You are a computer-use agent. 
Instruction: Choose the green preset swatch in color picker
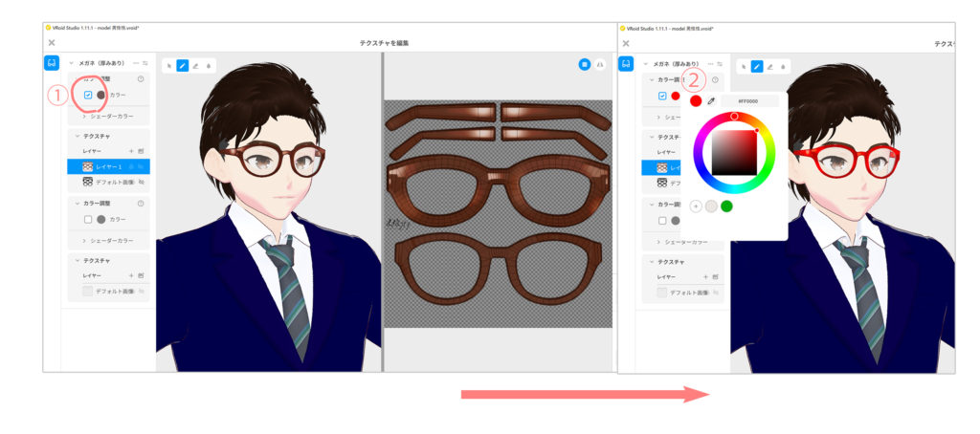pyautogui.click(x=726, y=206)
